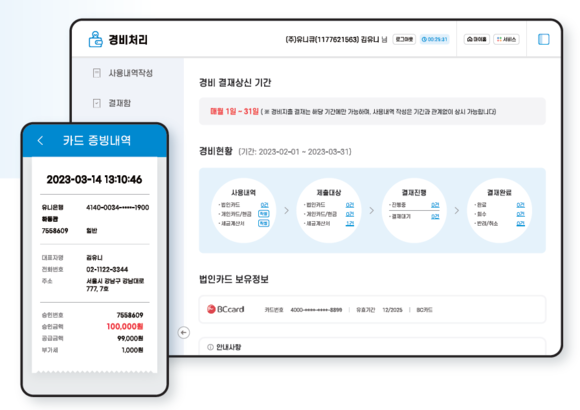This screenshot has width=580, height=410.
Task: Open 마이홈 from the header
Action: pos(476,39)
